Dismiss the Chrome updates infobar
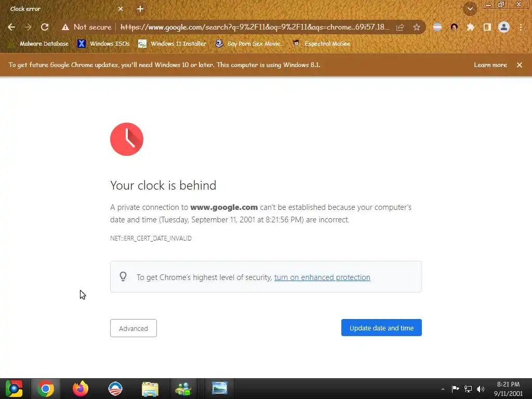This screenshot has width=532, height=399. coord(520,65)
